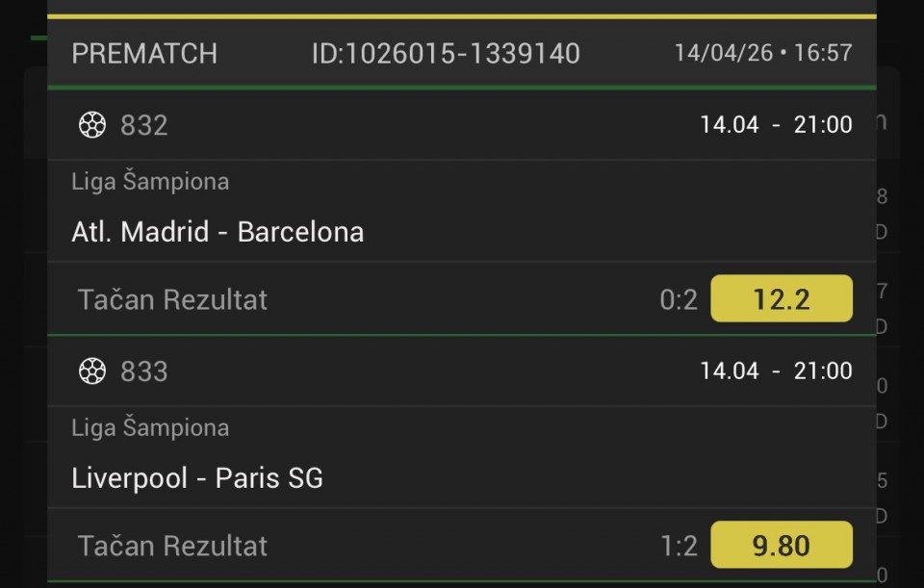Open the Atl. Madrid - Barcelona match
The height and width of the screenshot is (588, 924).
(x=218, y=232)
